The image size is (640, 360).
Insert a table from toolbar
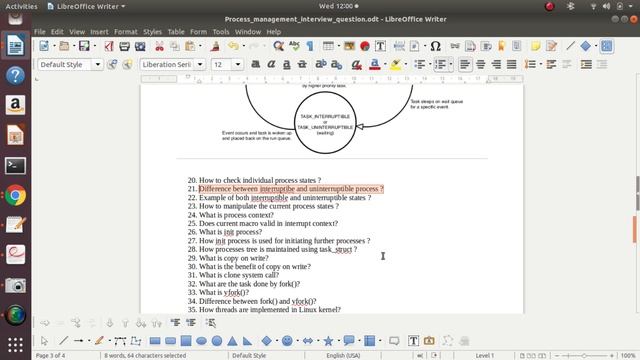tap(328, 46)
